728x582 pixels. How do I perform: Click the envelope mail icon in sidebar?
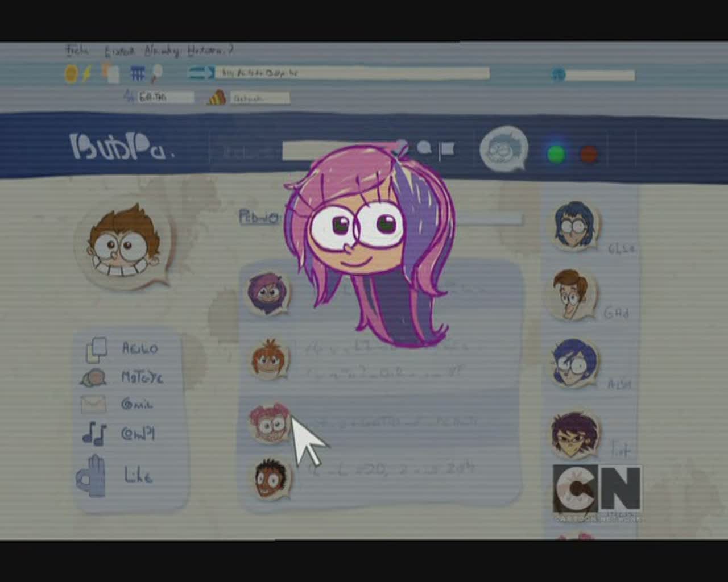click(93, 404)
